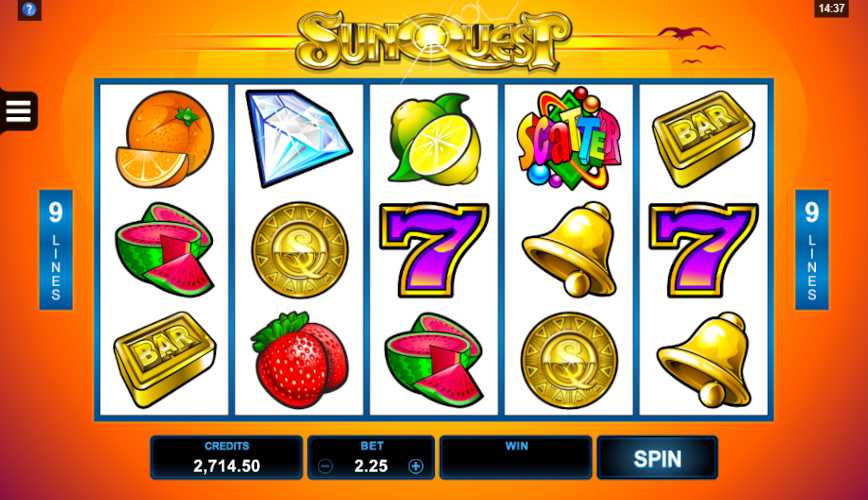This screenshot has height=500, width=868.
Task: Click the Credits balance display
Action: pyautogui.click(x=226, y=457)
